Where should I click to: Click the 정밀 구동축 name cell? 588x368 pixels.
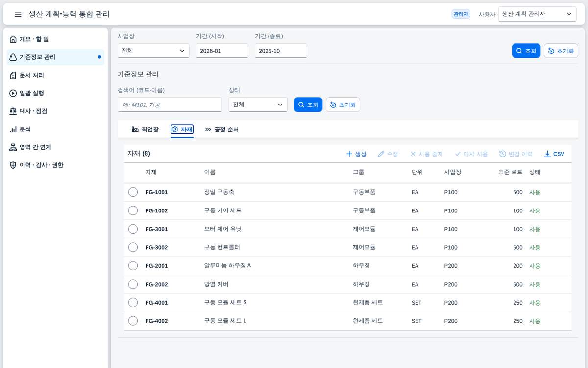[x=219, y=192]
